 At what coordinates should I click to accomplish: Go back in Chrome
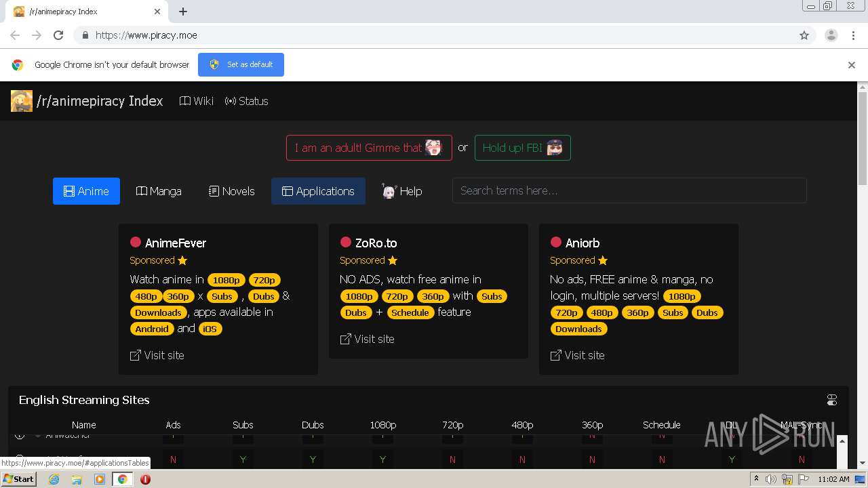click(15, 35)
